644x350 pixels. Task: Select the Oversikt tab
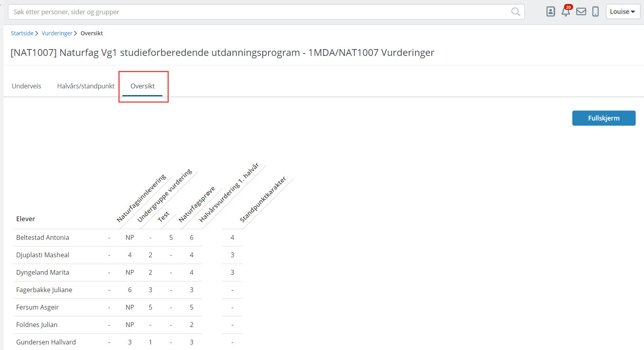143,86
